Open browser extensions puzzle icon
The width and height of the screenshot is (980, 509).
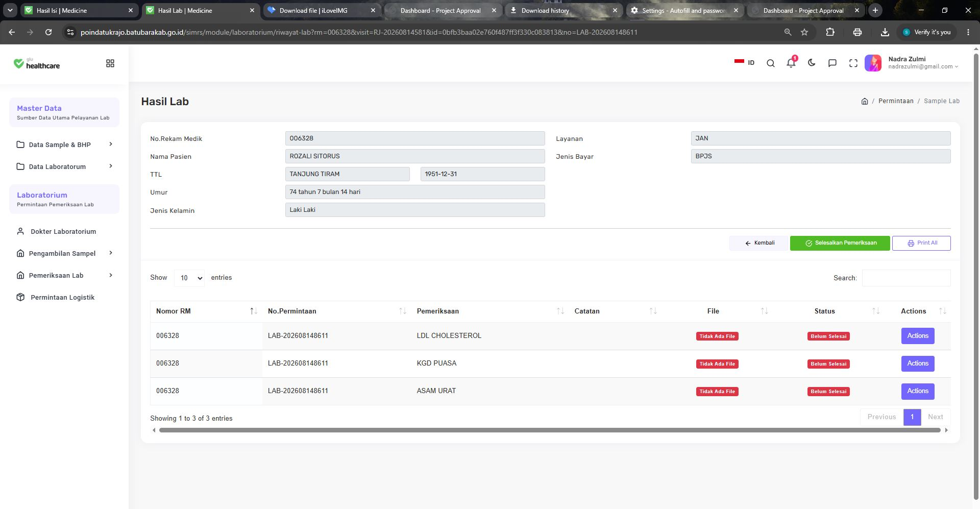[x=830, y=32]
